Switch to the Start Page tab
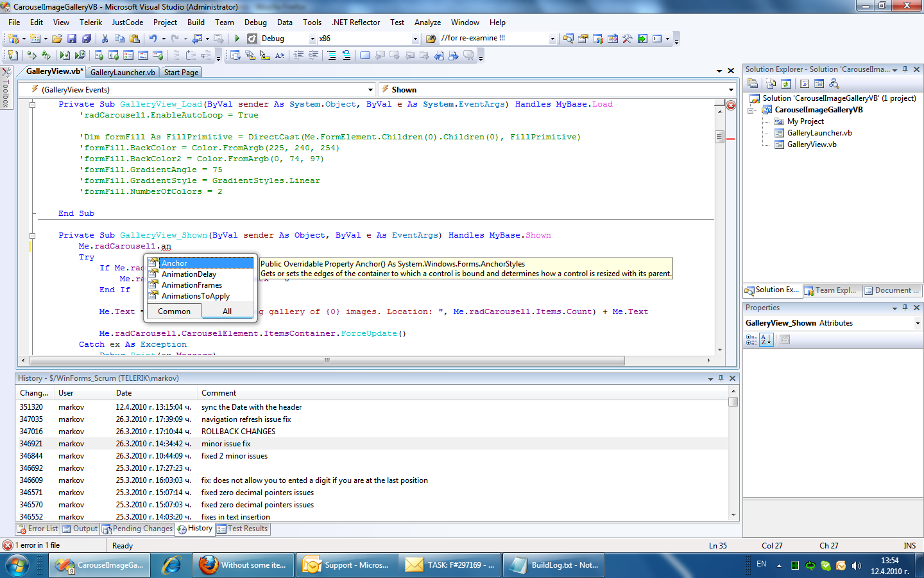Image resolution: width=924 pixels, height=578 pixels. (x=181, y=73)
